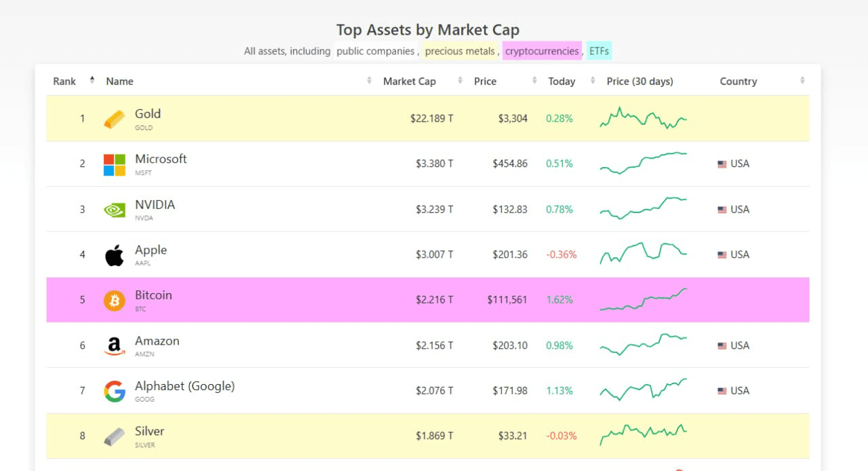
Task: Click the Silver bar icon
Action: (x=115, y=436)
